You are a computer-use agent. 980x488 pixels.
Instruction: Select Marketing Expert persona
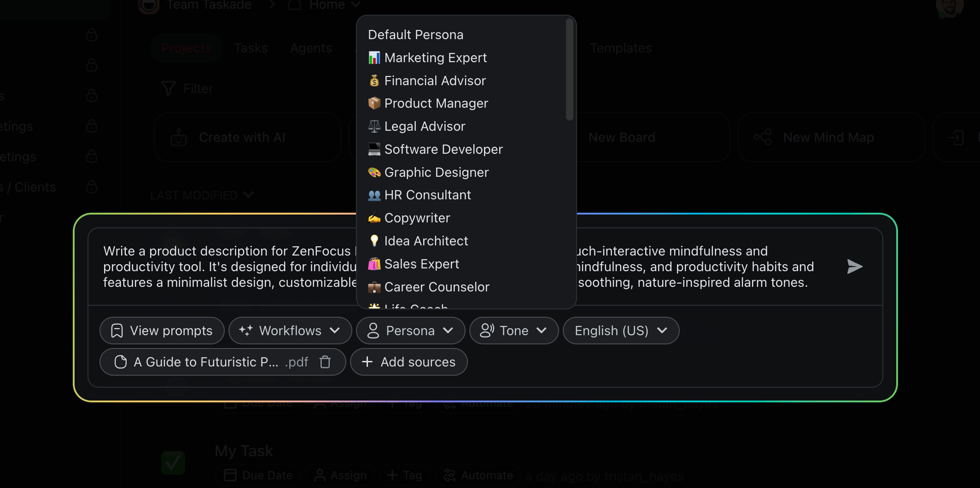tap(435, 58)
